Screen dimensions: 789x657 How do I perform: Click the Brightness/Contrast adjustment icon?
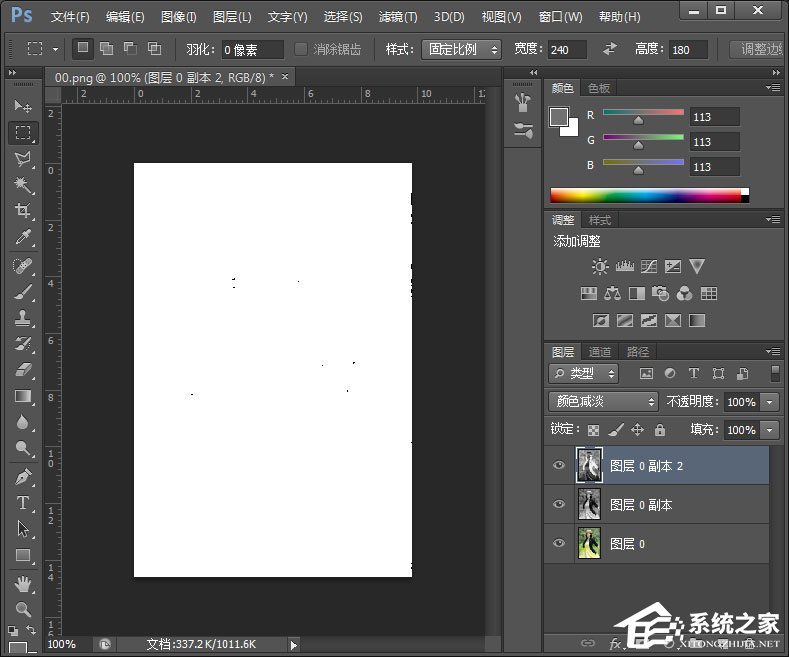[600, 267]
